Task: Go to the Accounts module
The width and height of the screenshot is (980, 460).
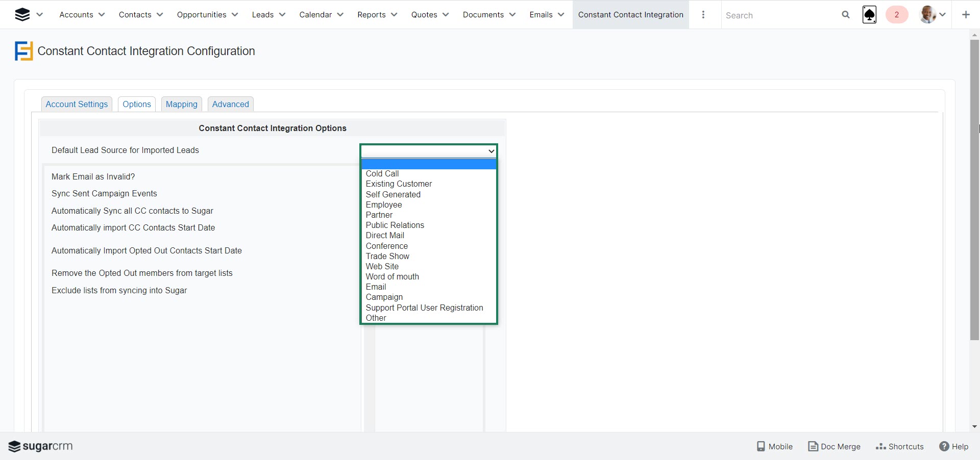Action: (x=76, y=15)
